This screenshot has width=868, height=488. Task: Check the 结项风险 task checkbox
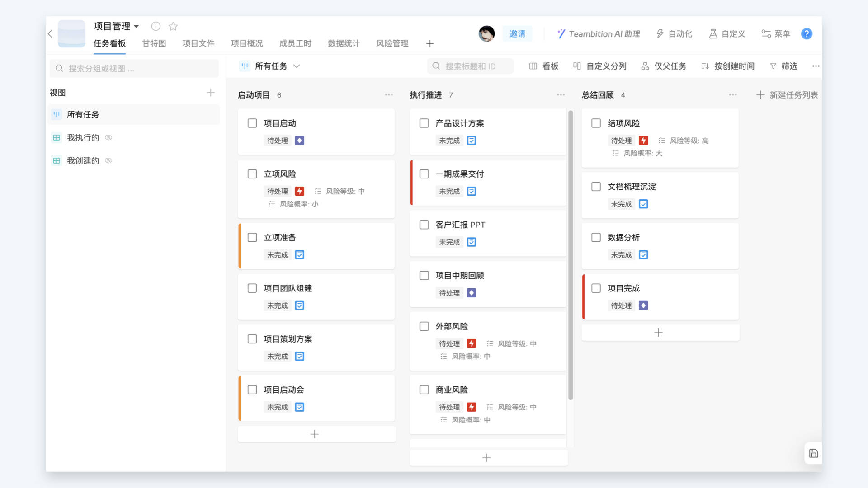point(596,123)
